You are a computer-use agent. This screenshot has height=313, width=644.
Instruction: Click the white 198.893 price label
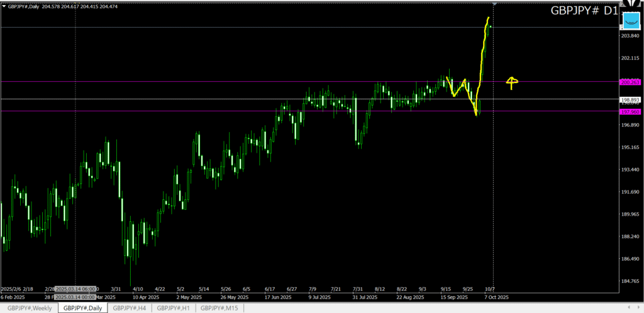[x=630, y=99]
